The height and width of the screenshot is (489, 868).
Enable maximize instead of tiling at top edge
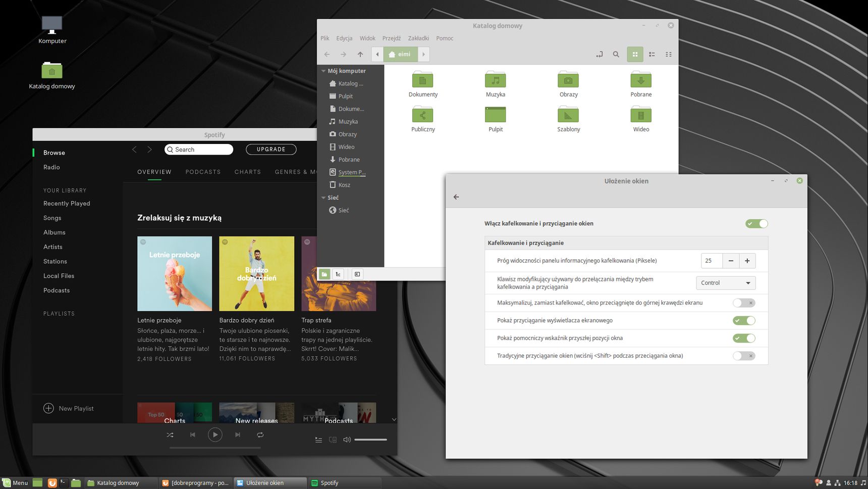[x=744, y=303]
